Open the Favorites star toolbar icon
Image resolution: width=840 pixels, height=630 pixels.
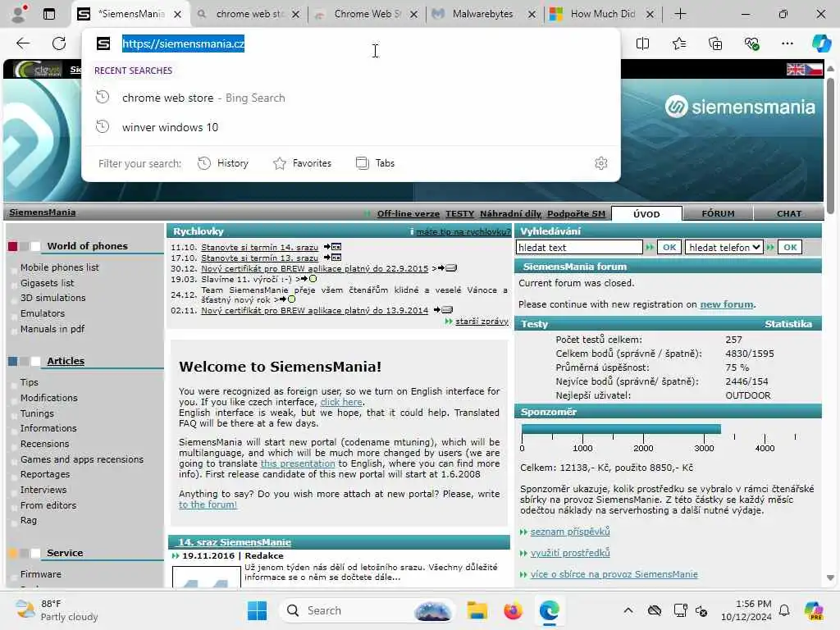pyautogui.click(x=678, y=43)
